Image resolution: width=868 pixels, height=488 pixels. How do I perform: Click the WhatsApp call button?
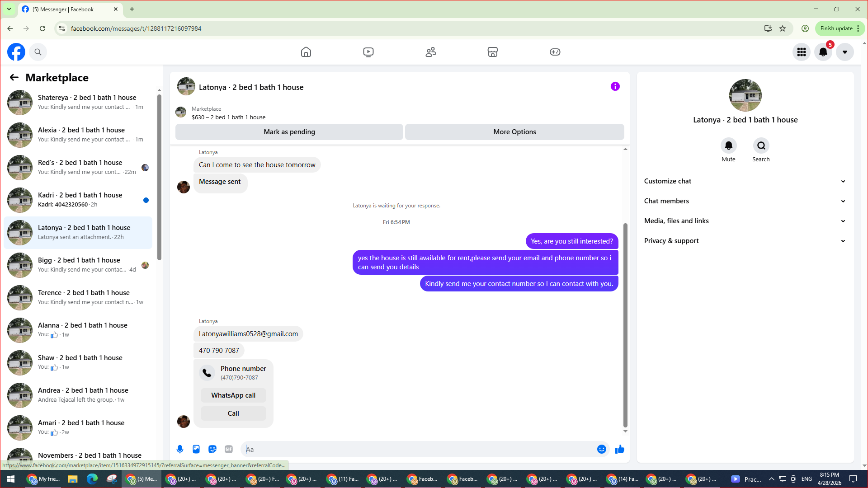point(233,395)
